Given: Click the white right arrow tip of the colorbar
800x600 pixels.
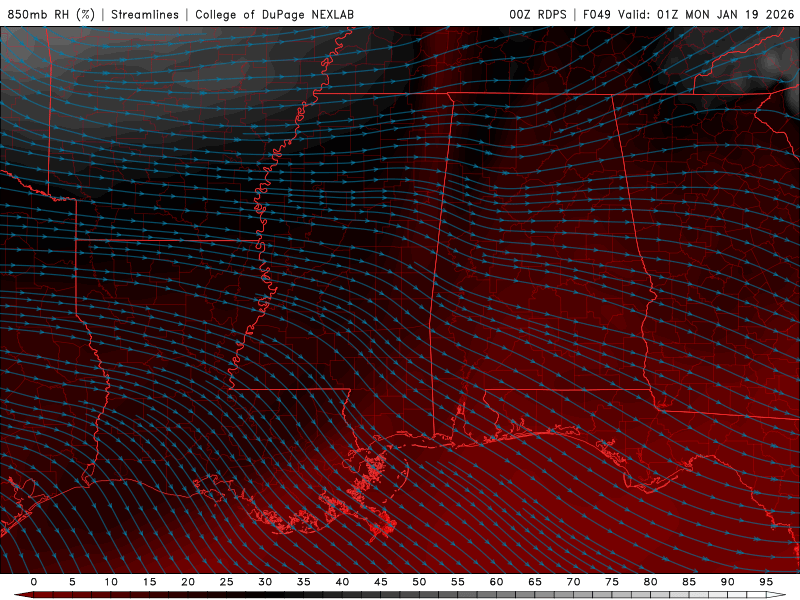Looking at the screenshot, I should 777,595.
